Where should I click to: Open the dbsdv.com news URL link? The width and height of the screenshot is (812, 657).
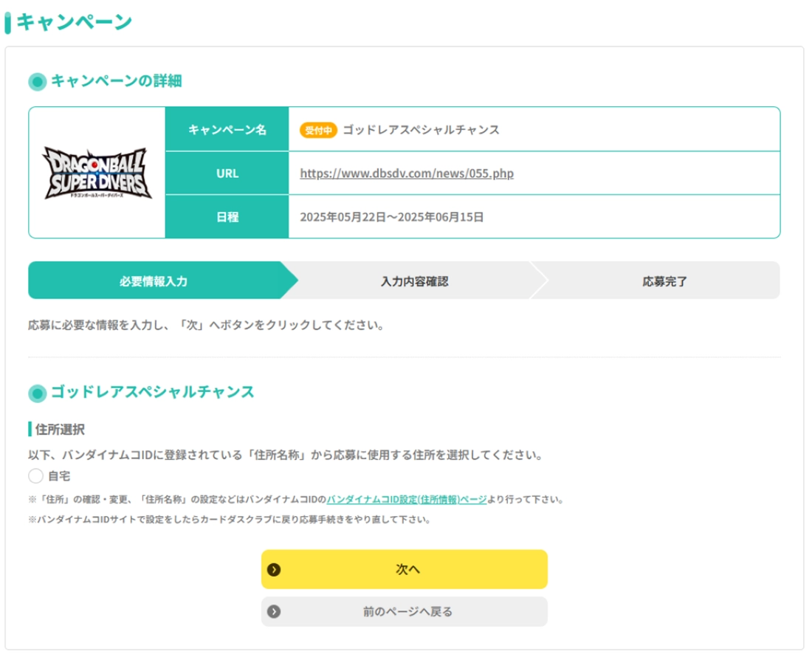[x=406, y=173]
